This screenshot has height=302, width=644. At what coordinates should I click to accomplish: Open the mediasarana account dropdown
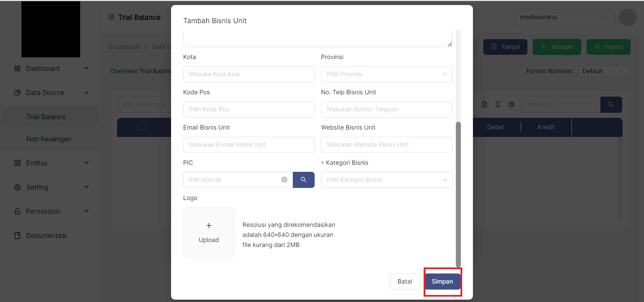564,17
